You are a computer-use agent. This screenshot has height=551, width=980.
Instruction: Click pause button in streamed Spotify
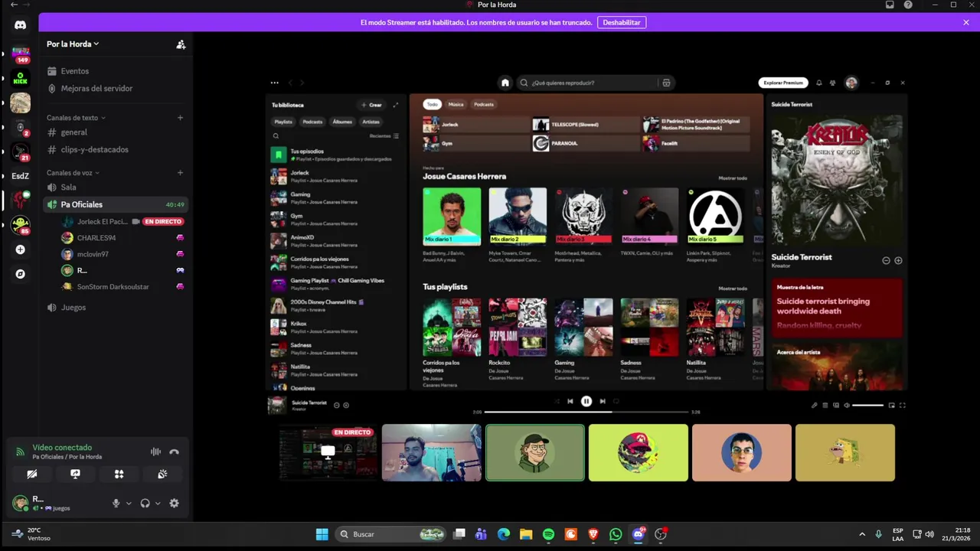pos(586,401)
